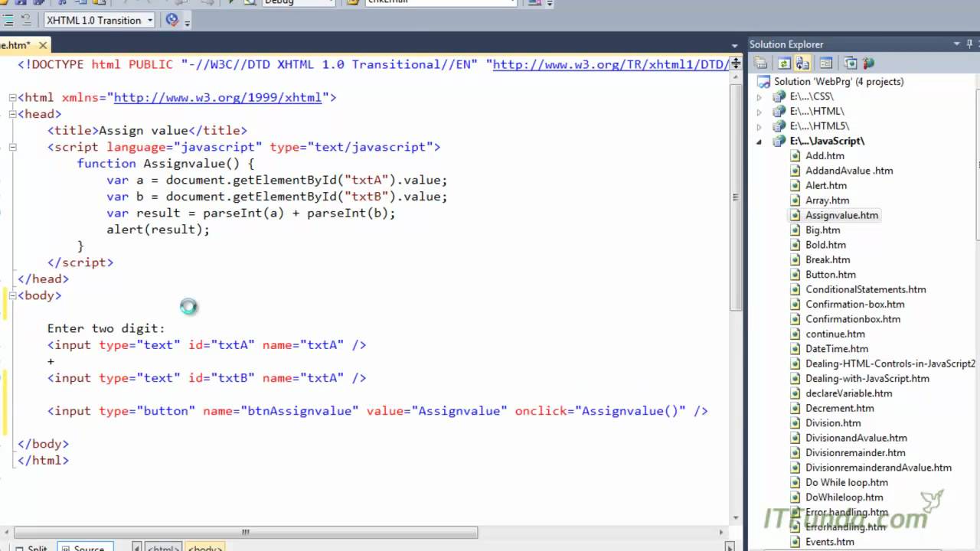The image size is (980, 551).
Task: Click the editor scroll right arrow
Action: pyautogui.click(x=721, y=532)
